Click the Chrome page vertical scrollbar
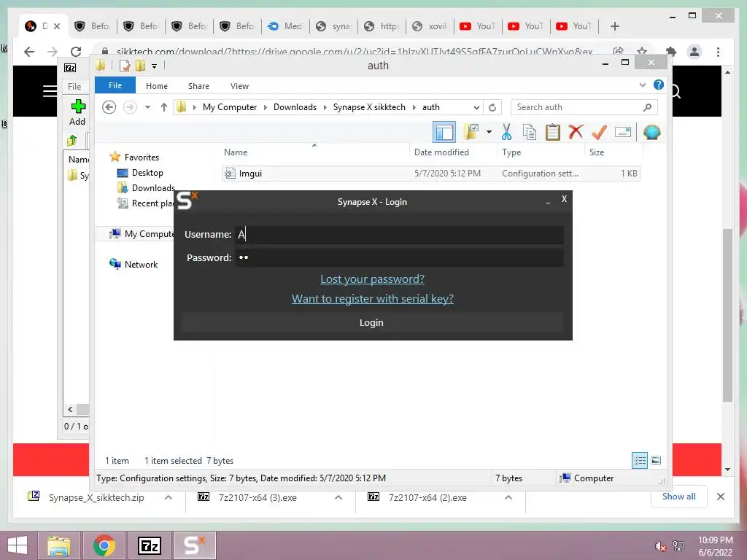The height and width of the screenshot is (560, 747). click(x=727, y=315)
